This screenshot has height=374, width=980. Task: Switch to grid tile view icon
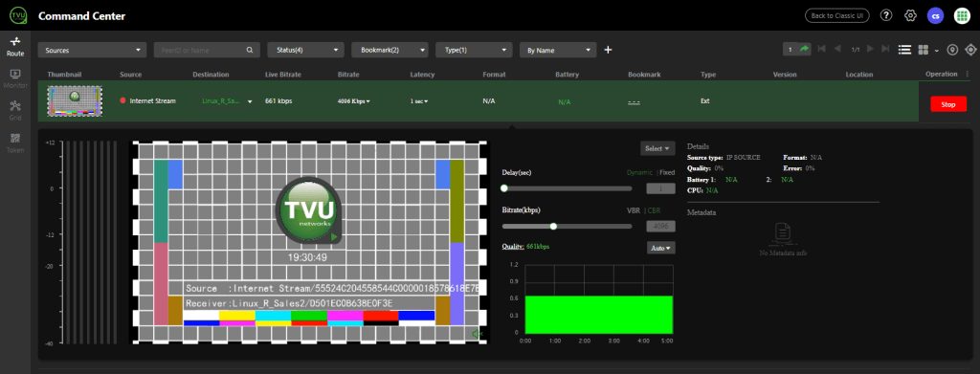click(924, 50)
